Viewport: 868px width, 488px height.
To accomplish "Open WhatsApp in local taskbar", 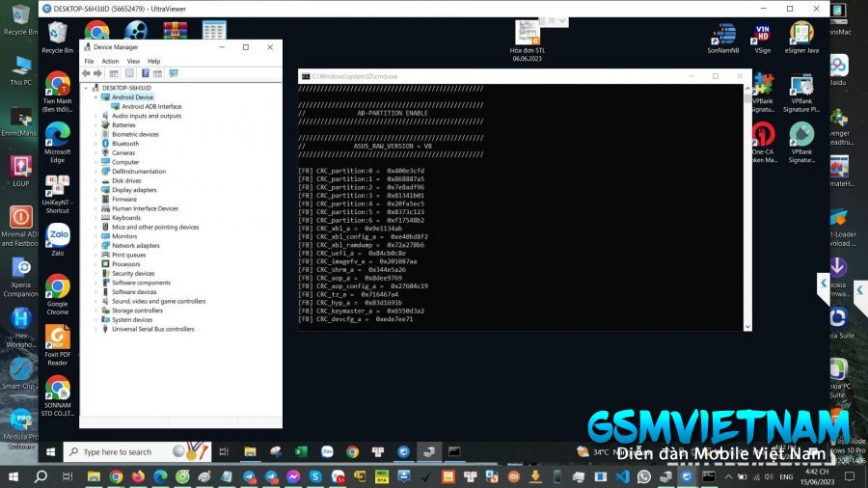I will tap(644, 476).
